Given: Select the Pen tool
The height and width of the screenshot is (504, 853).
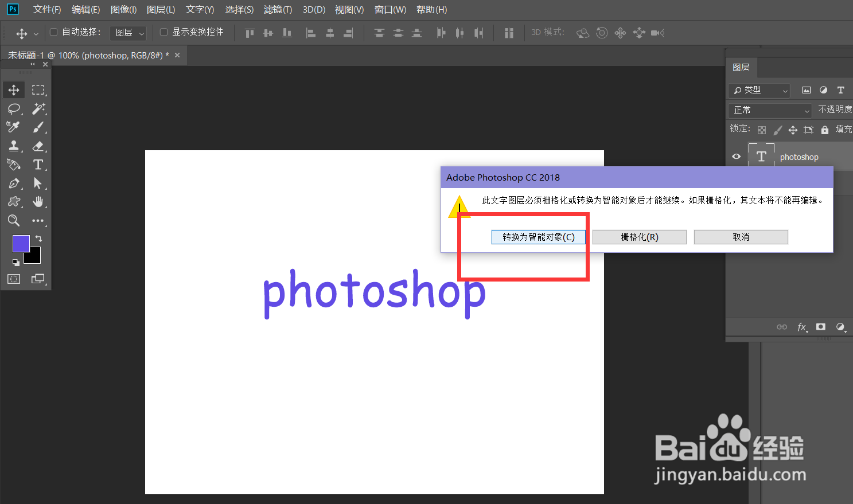Looking at the screenshot, I should pos(14,183).
